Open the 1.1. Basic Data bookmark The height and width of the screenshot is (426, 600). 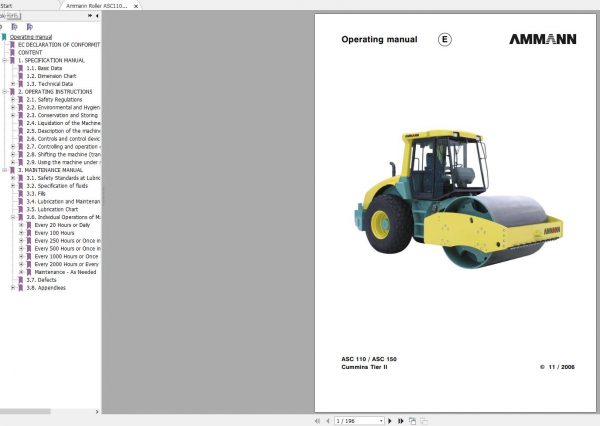(x=44, y=68)
